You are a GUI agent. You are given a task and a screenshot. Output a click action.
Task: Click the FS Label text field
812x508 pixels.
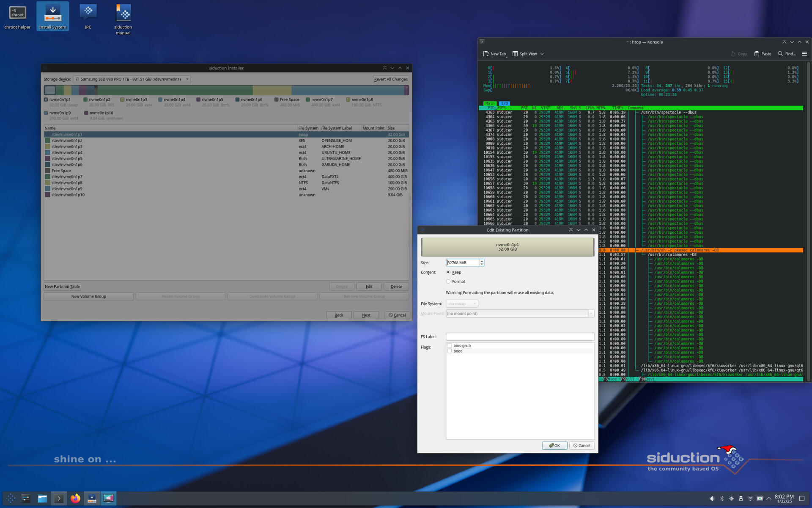[x=520, y=337]
